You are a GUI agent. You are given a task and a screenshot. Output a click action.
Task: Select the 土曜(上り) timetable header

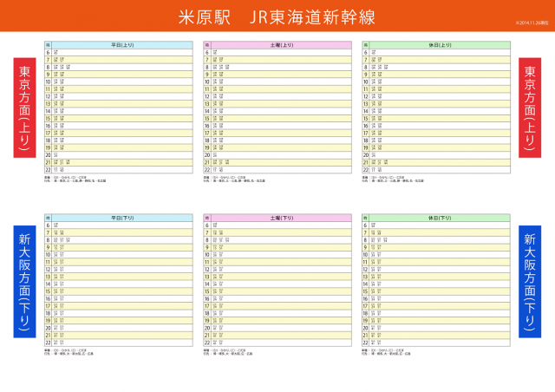(281, 44)
